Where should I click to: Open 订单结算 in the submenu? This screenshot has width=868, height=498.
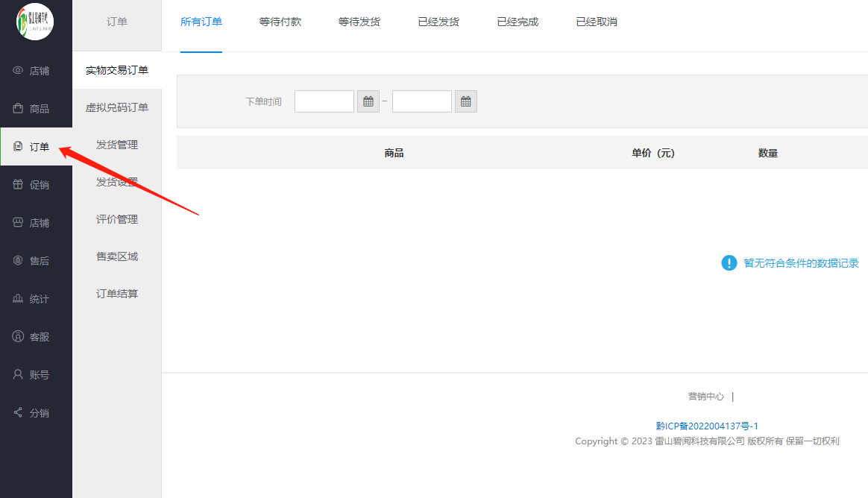point(117,294)
